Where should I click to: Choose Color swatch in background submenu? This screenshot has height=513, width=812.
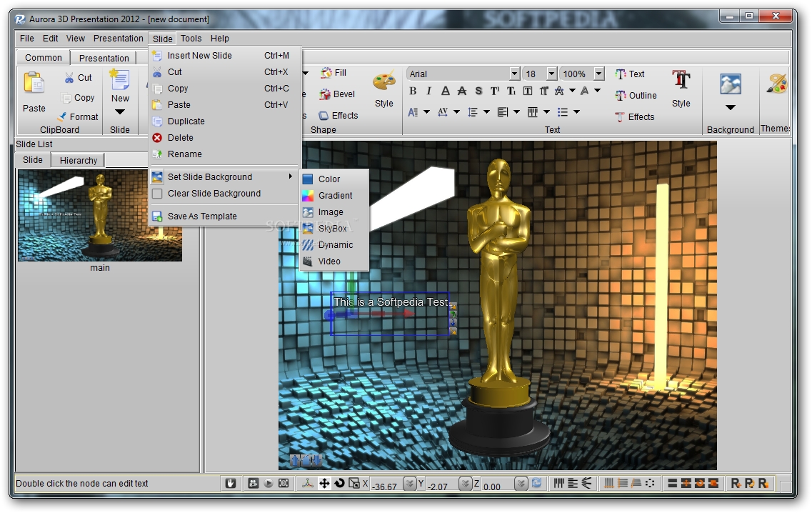pos(308,179)
